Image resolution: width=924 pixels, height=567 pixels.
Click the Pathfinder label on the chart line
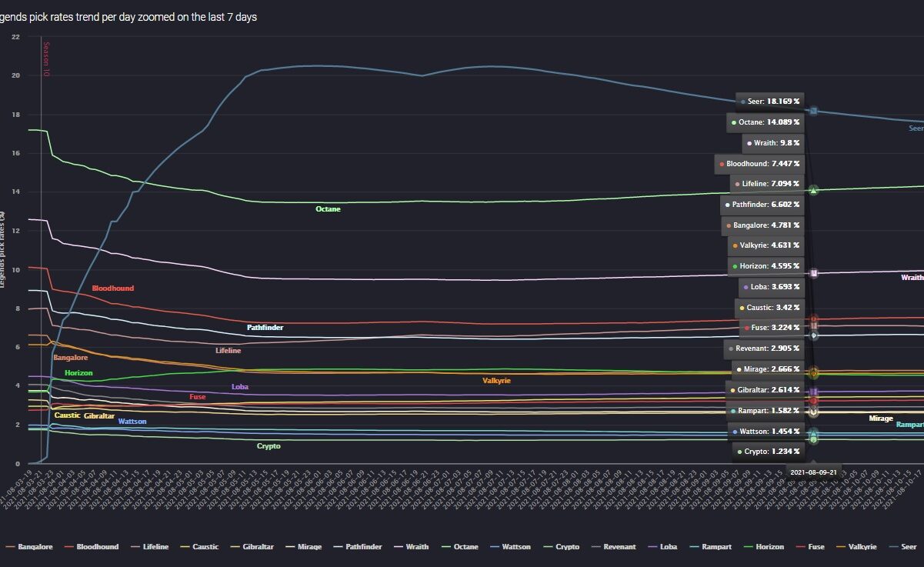(x=265, y=328)
